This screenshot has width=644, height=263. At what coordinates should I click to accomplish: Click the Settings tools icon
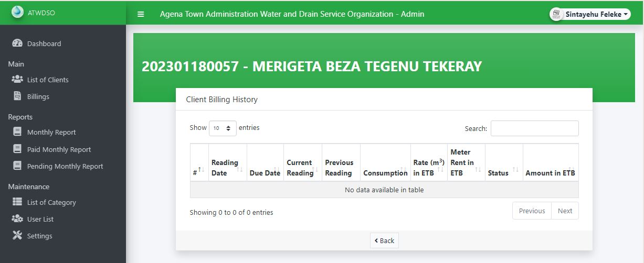pos(17,236)
